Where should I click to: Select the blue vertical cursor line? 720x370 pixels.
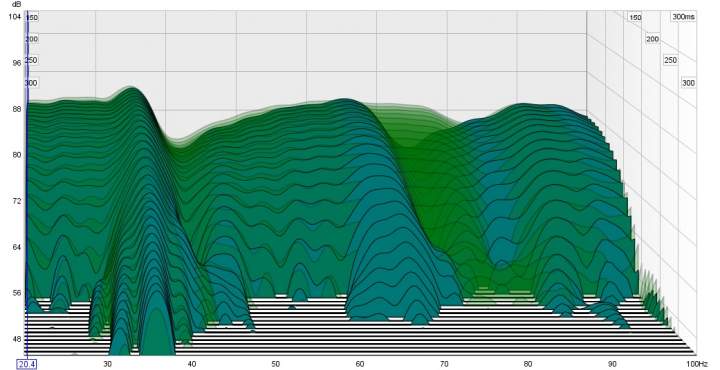click(27, 184)
